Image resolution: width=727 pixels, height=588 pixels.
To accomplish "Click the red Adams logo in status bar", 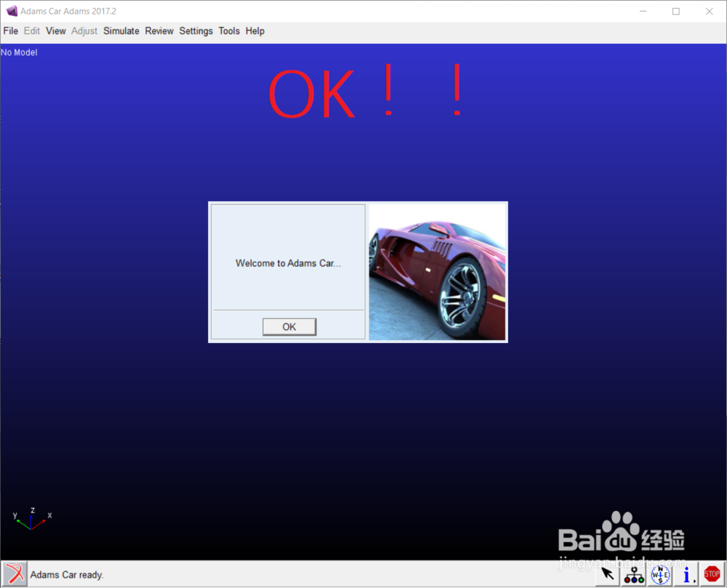I will point(14,574).
